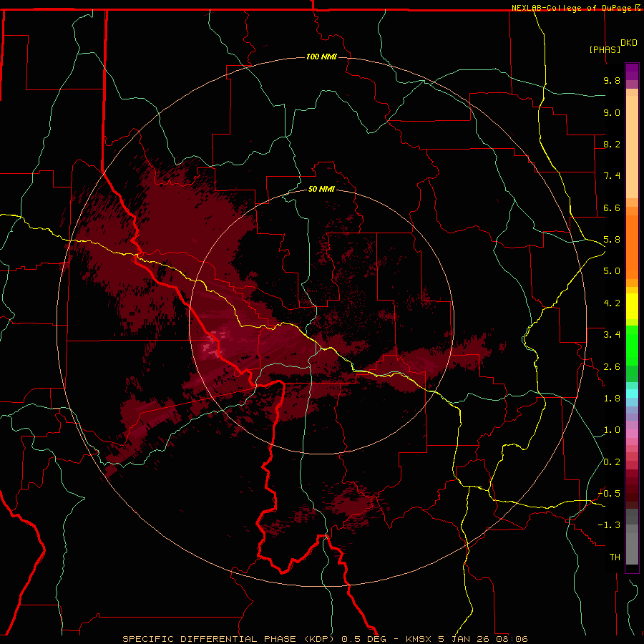Click the 5.0 color scale value
Screen dimensions: 644x644
click(x=612, y=271)
